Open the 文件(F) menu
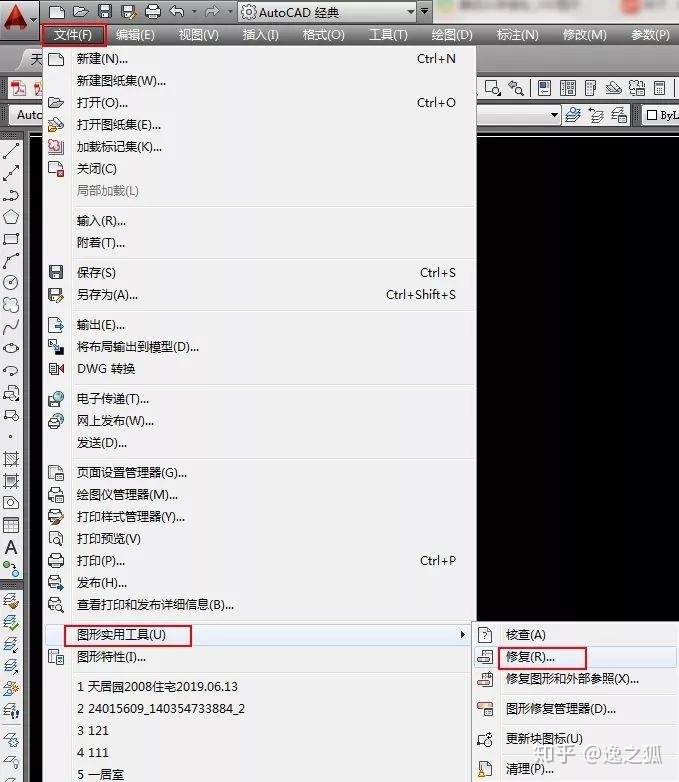 pos(73,35)
